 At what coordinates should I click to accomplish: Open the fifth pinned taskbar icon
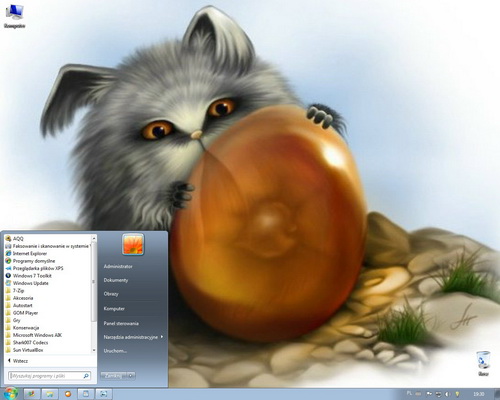(104, 394)
